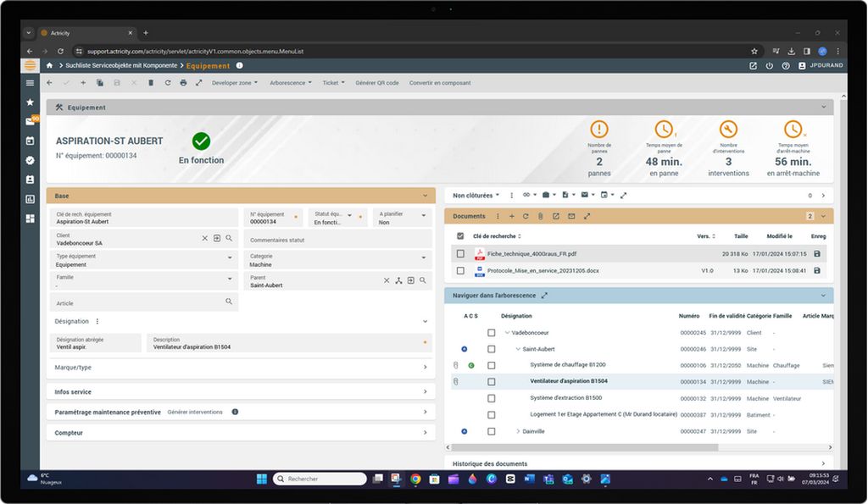The image size is (868, 504).
Task: Open messages icon with 90 badge
Action: (31, 121)
